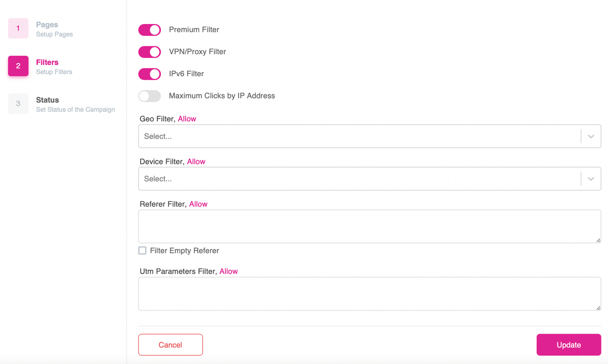Click the step 3 Status number badge
608x364 pixels.
tap(18, 103)
